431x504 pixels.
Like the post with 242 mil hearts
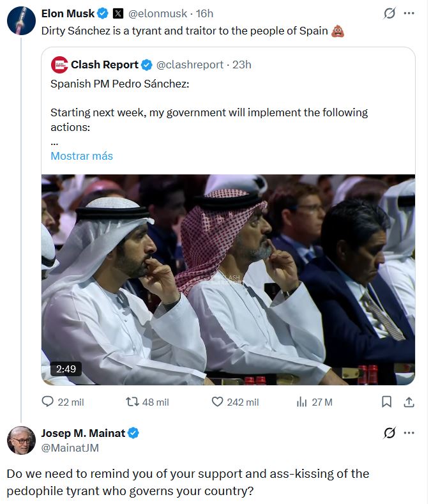coord(217,402)
